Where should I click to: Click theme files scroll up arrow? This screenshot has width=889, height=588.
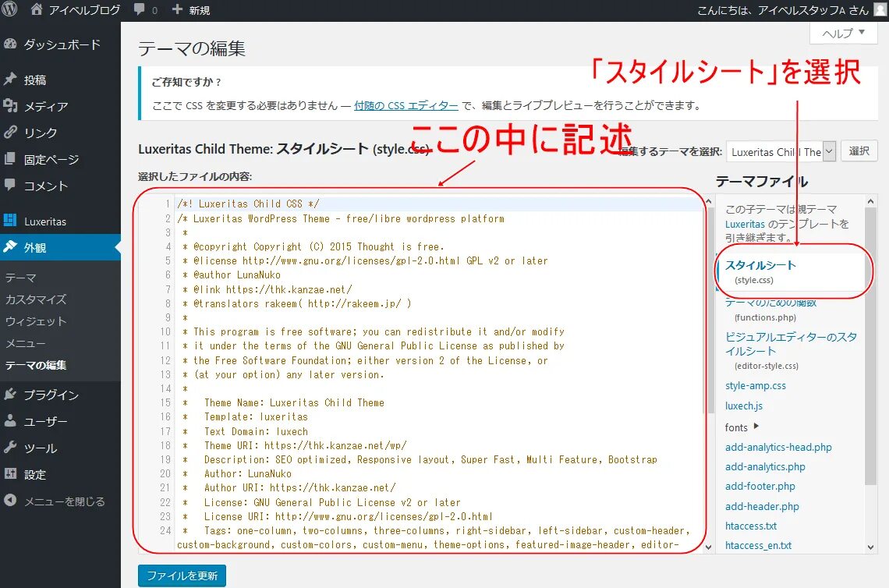(871, 201)
